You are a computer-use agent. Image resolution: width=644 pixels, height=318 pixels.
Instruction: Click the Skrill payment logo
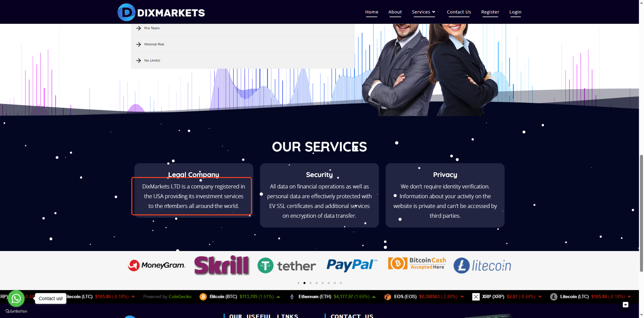click(222, 265)
